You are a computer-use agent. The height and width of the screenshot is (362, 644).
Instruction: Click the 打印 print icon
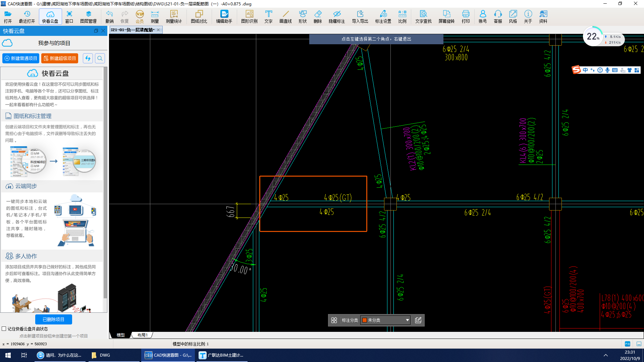(x=466, y=16)
